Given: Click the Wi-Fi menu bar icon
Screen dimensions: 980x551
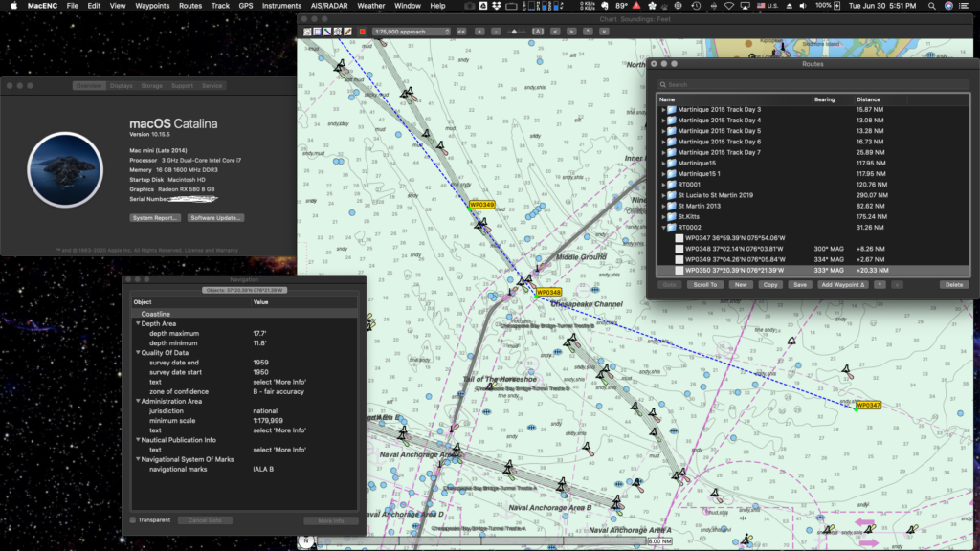Looking at the screenshot, I should tap(728, 6).
